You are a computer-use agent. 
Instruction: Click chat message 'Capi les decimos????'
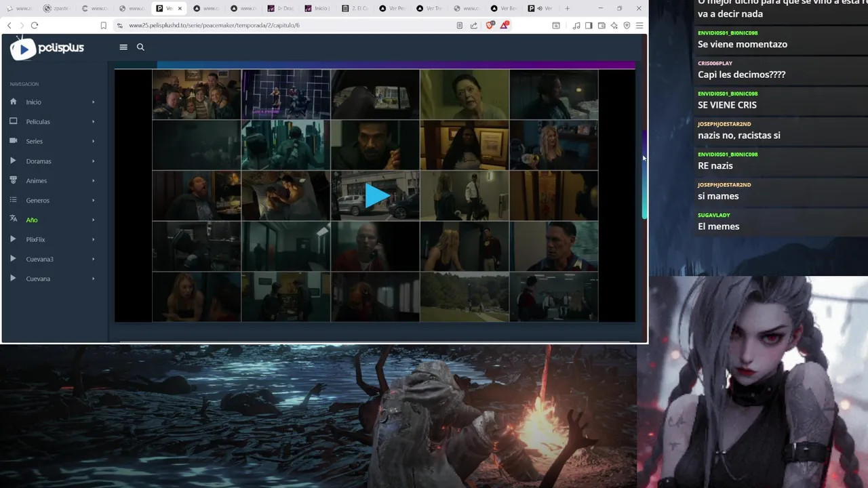point(741,75)
